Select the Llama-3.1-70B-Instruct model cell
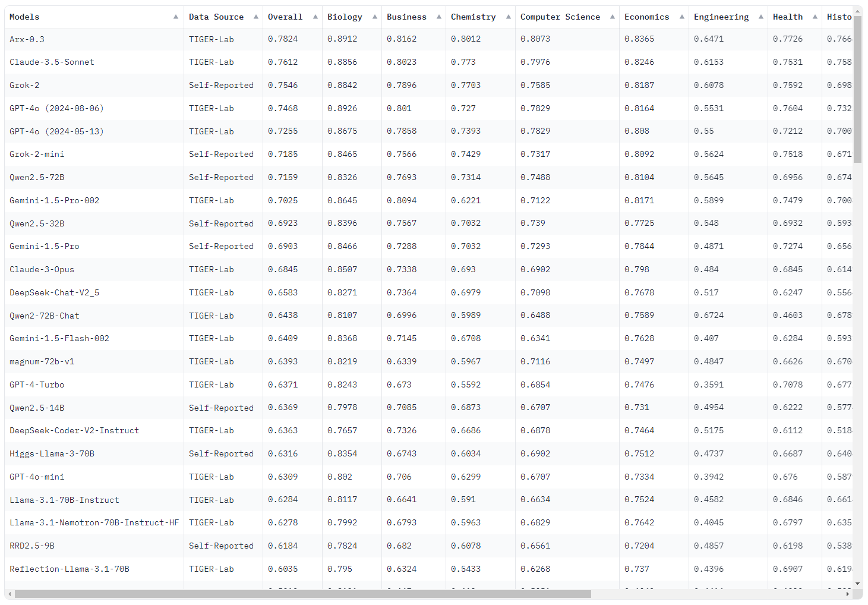The image size is (868, 605). [94, 500]
